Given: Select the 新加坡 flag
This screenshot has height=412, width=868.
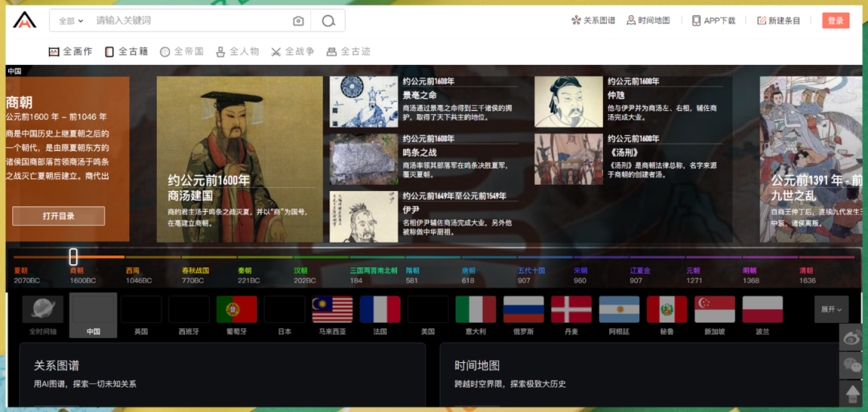Looking at the screenshot, I should (714, 310).
